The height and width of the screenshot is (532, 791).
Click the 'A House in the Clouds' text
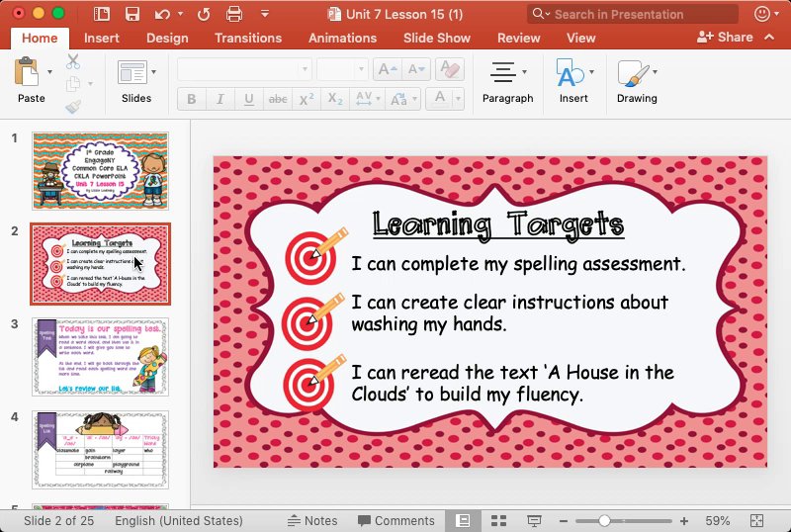click(512, 383)
